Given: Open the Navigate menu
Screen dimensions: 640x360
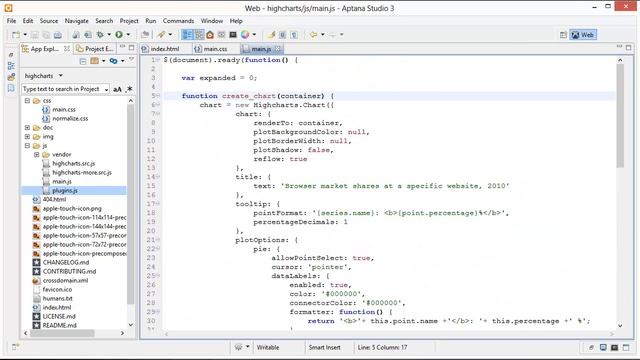Looking at the screenshot, I should coord(76,21).
